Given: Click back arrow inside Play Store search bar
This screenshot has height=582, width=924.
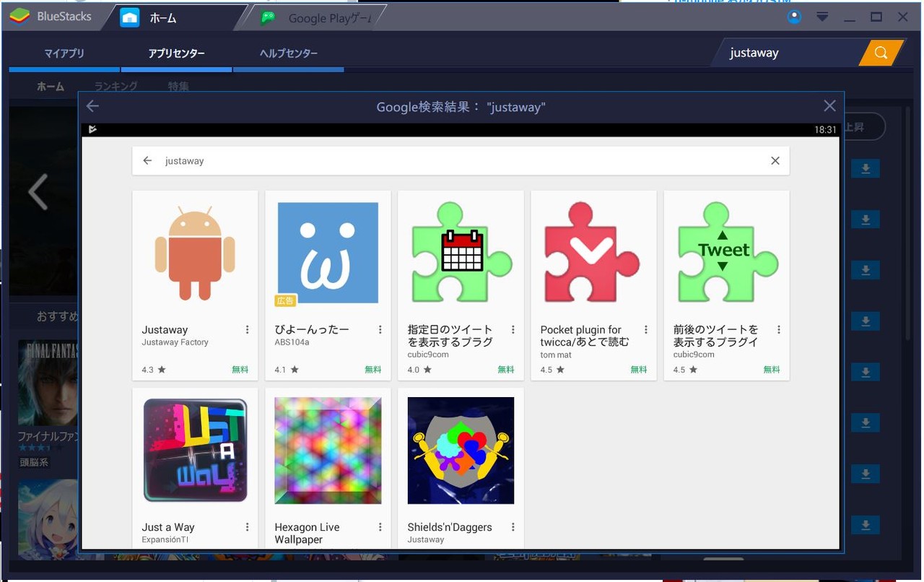Looking at the screenshot, I should [147, 161].
